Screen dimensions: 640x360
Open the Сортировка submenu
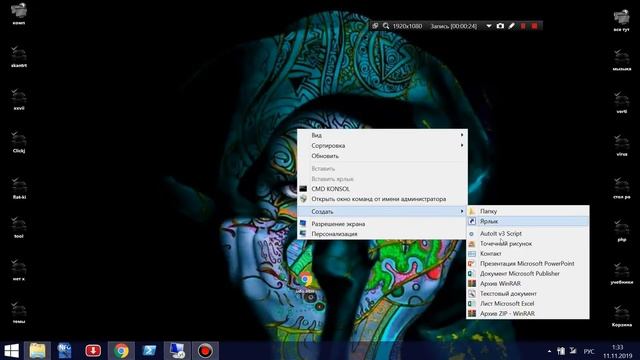click(382, 145)
